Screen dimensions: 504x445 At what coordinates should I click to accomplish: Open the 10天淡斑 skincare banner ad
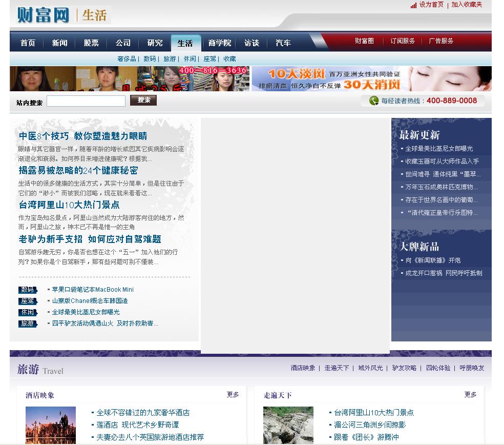(x=371, y=78)
